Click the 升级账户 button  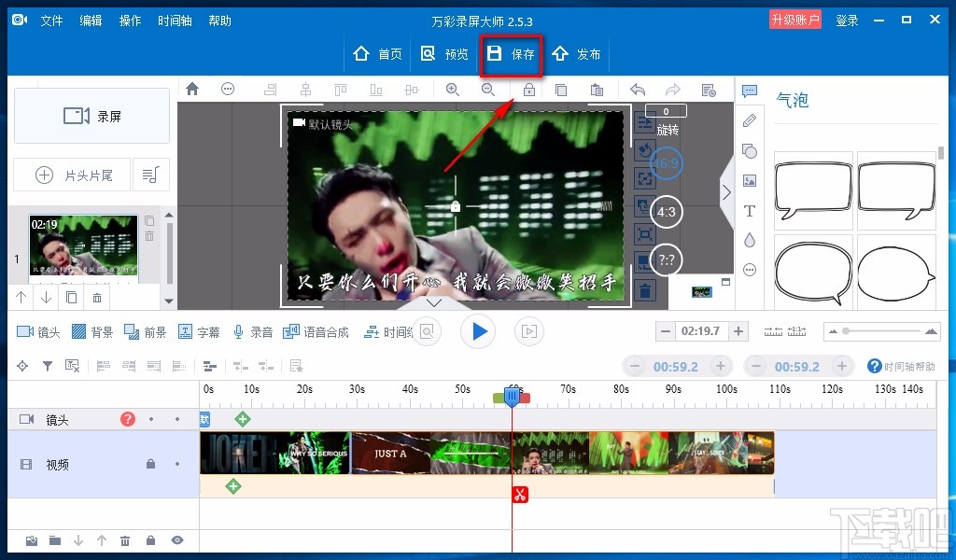[x=795, y=20]
